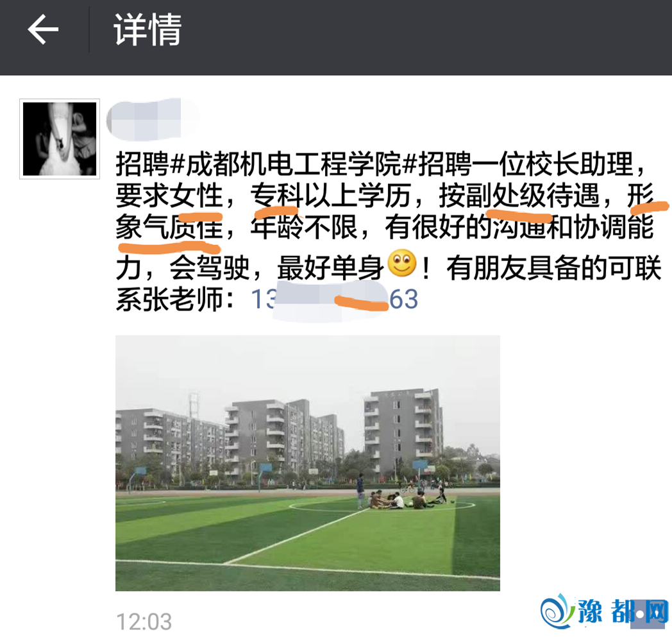Tap the 12:03 post timestamp
The image size is (672, 637).
(x=144, y=622)
